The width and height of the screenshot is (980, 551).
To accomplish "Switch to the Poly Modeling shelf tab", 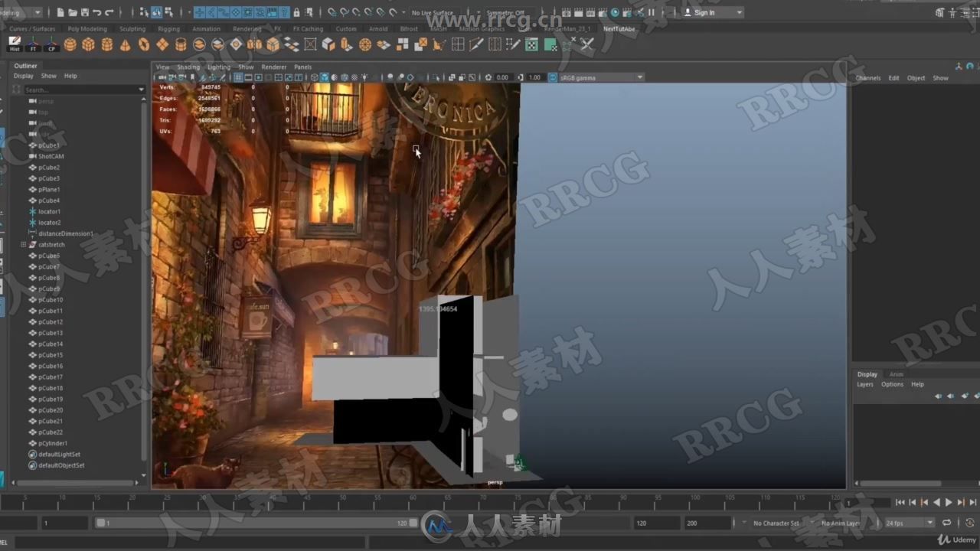I will tap(87, 29).
